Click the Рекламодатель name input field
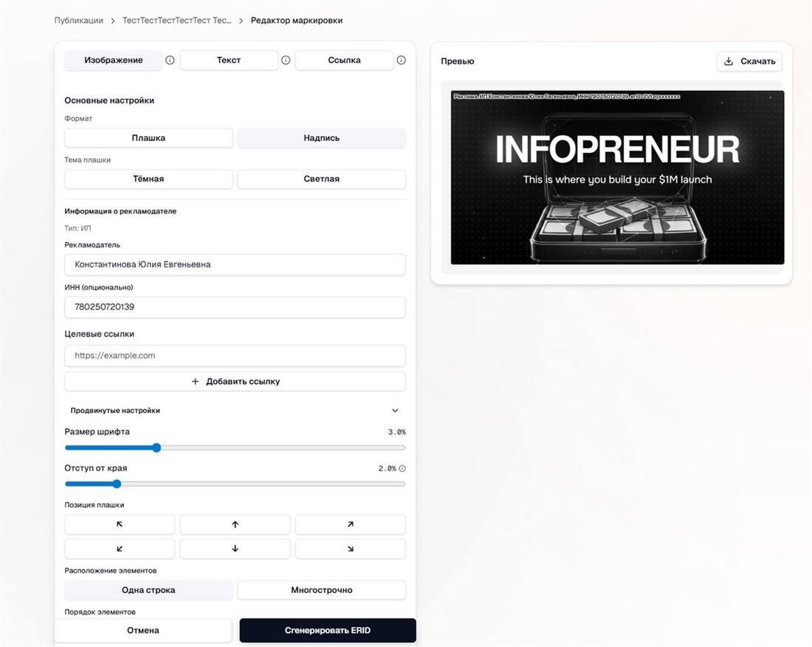812x647 pixels. tap(235, 264)
